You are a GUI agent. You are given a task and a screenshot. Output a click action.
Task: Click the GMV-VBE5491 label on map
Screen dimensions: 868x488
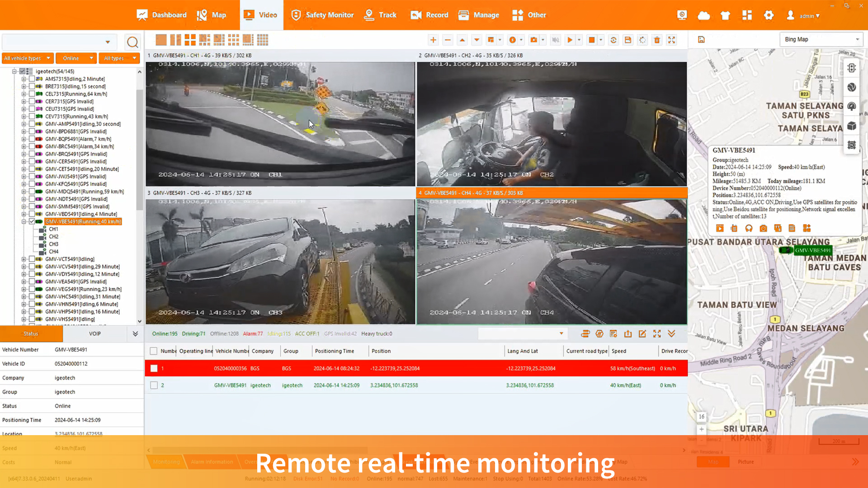coord(813,250)
